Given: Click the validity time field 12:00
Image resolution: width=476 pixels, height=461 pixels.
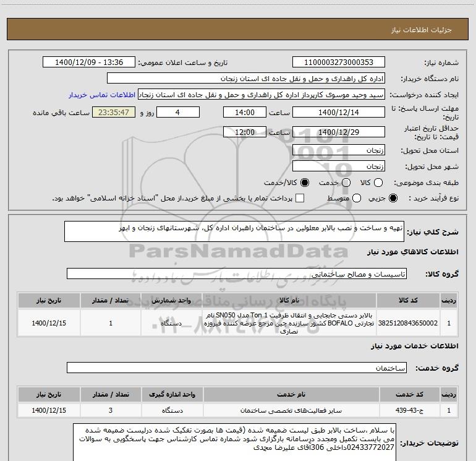Looking at the screenshot, I should click(245, 132).
